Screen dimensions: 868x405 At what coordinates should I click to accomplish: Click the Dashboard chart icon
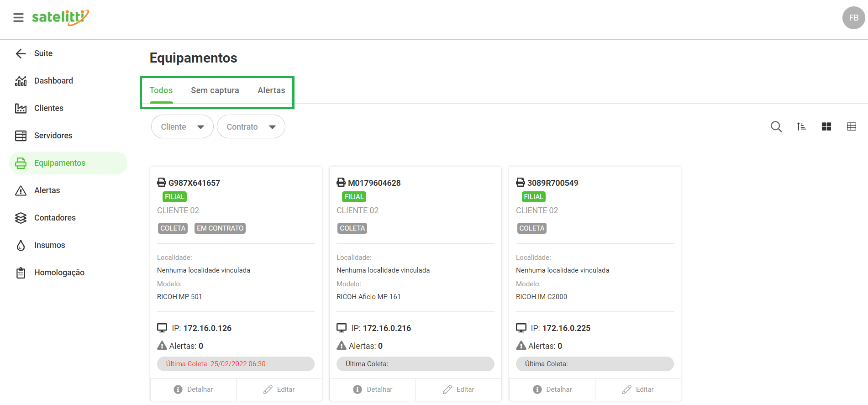(x=21, y=81)
